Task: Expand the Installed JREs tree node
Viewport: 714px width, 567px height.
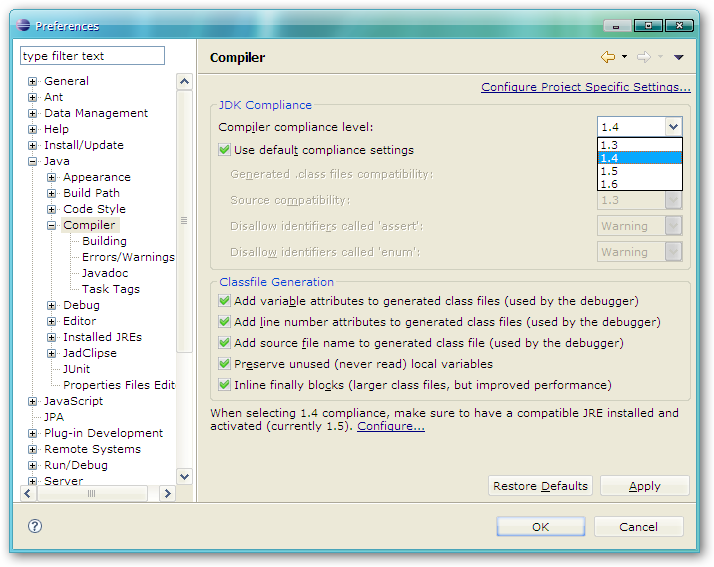Action: (51, 337)
